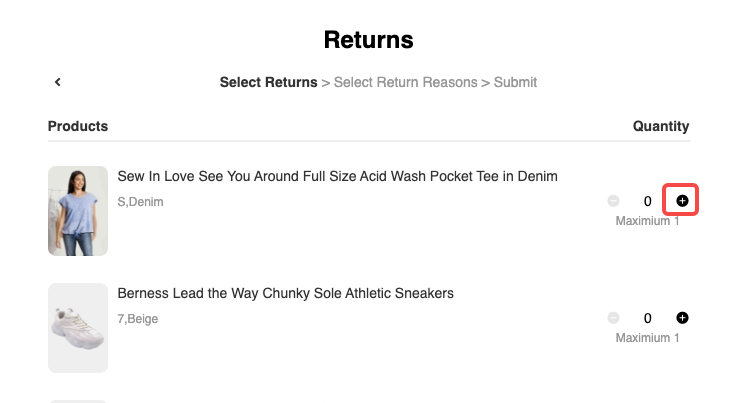Screen dimensions: 736x403
Task: Click the quantity value for the Denim Tee
Action: pyautogui.click(x=648, y=201)
